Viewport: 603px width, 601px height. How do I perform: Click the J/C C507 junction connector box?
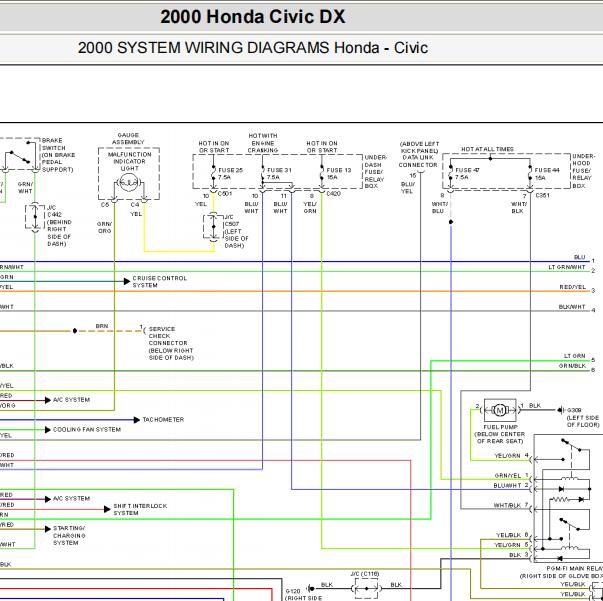[x=213, y=227]
